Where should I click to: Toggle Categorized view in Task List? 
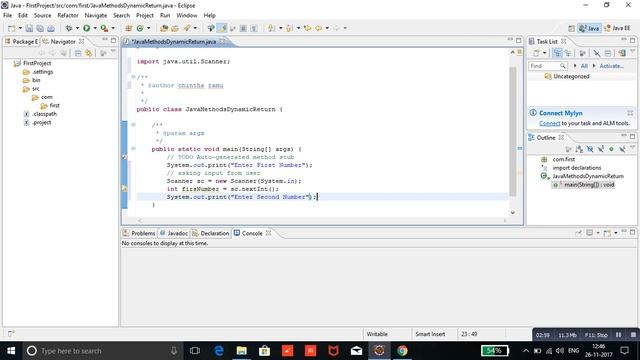click(557, 53)
